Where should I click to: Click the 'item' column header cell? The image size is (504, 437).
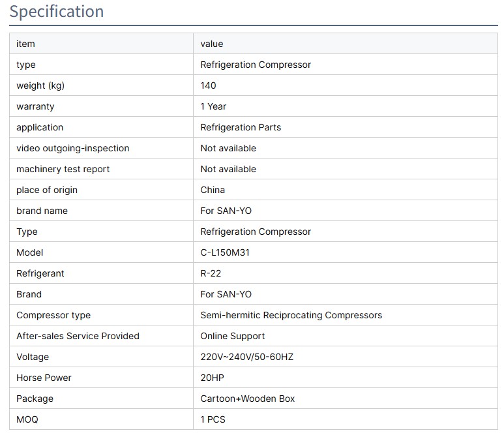pyautogui.click(x=25, y=44)
